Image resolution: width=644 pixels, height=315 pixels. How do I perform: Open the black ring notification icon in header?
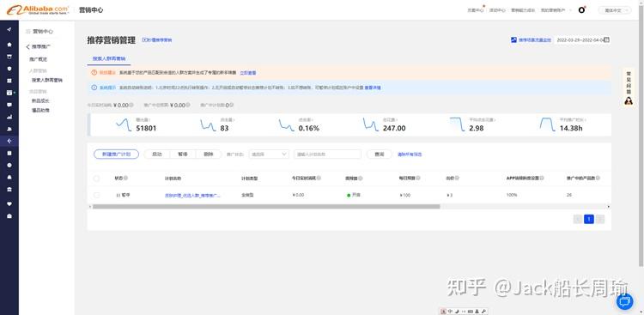581,9
